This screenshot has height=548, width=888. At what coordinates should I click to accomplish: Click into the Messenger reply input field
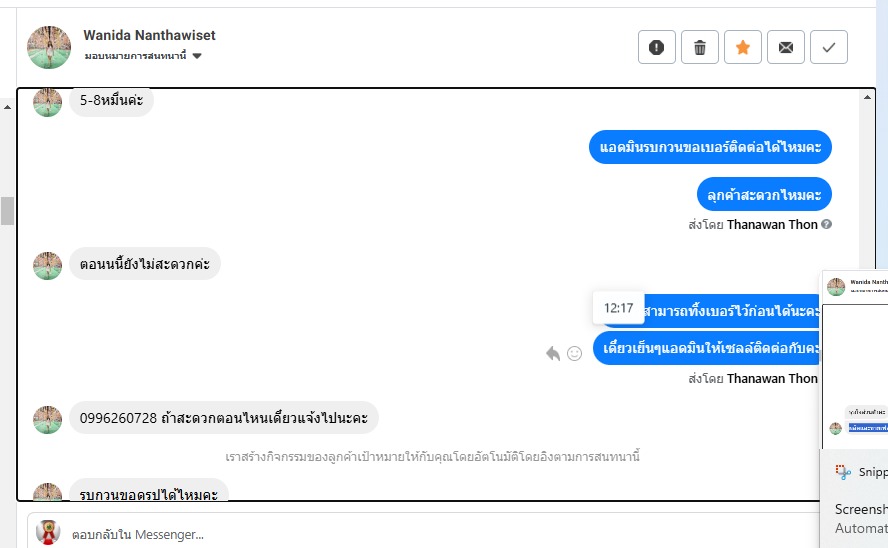click(x=425, y=534)
